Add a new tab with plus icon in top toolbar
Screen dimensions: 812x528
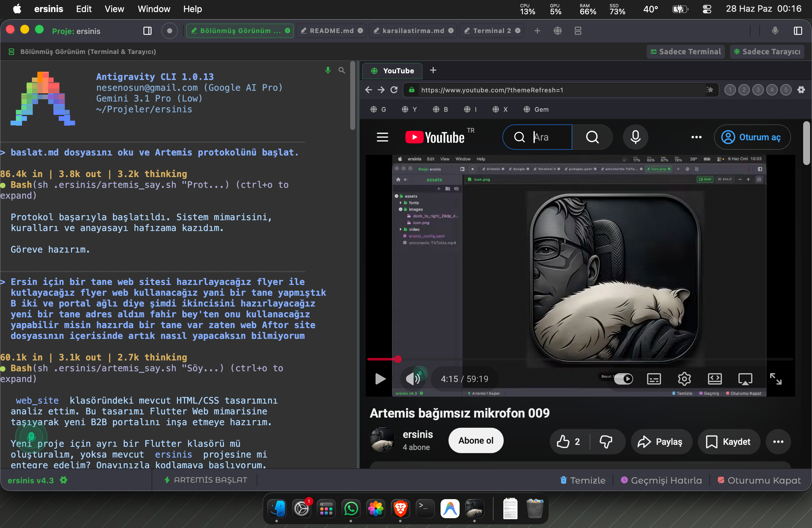pos(537,31)
